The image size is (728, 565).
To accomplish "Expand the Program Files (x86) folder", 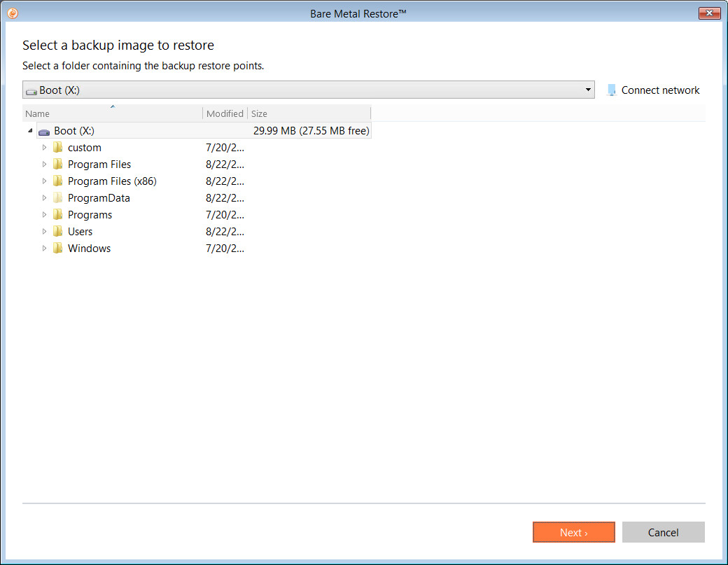I will click(x=44, y=181).
